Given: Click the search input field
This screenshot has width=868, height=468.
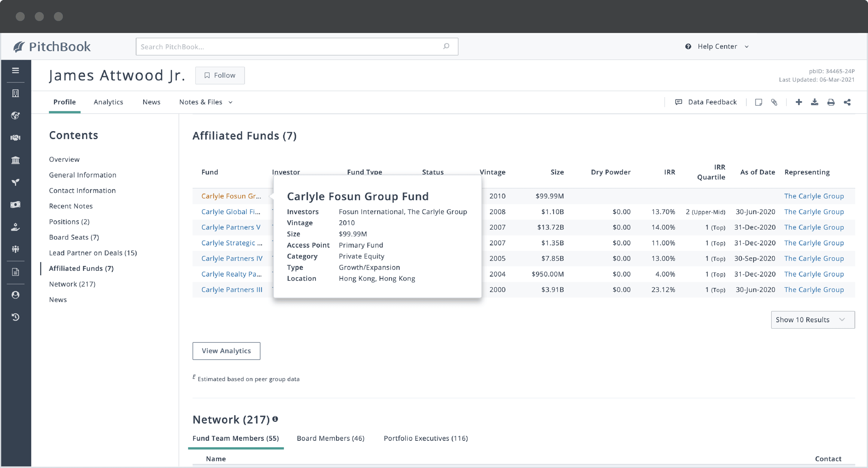Looking at the screenshot, I should click(297, 46).
